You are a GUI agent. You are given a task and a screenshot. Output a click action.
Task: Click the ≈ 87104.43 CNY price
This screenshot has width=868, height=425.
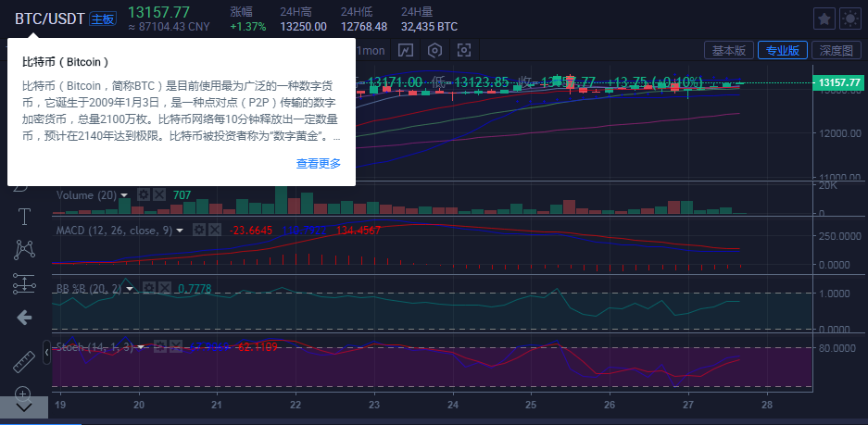pos(169,27)
